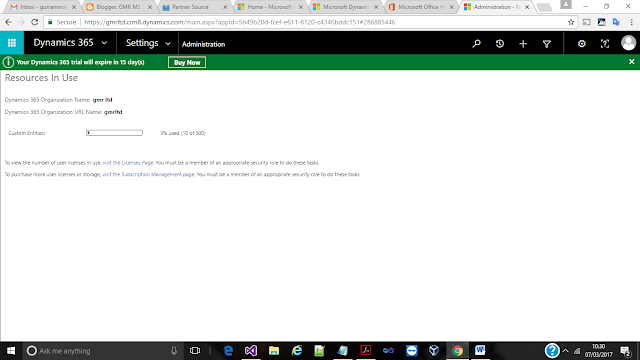Viewport: 640px width, 360px height.
Task: Open the Dynamics 365 home label
Action: tap(63, 42)
